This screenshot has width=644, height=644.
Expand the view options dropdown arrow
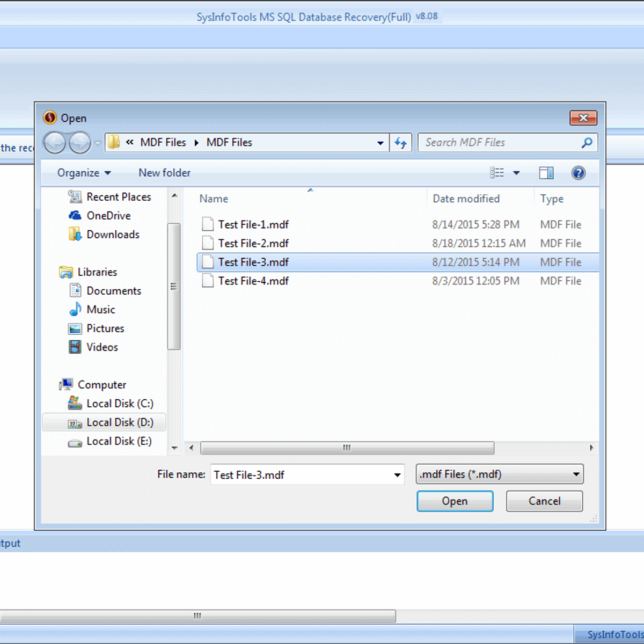tap(516, 173)
